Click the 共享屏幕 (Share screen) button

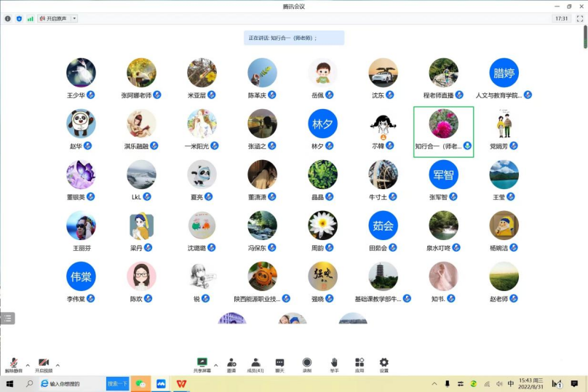point(202,364)
